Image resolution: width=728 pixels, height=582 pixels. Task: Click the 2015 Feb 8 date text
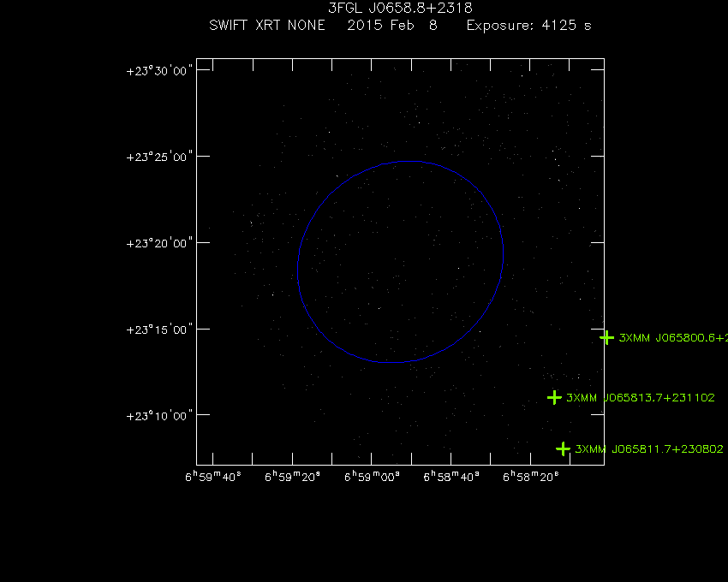392,25
